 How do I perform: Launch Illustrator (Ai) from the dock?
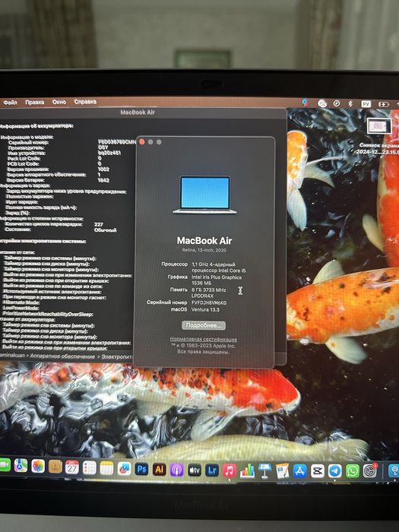[x=159, y=470]
